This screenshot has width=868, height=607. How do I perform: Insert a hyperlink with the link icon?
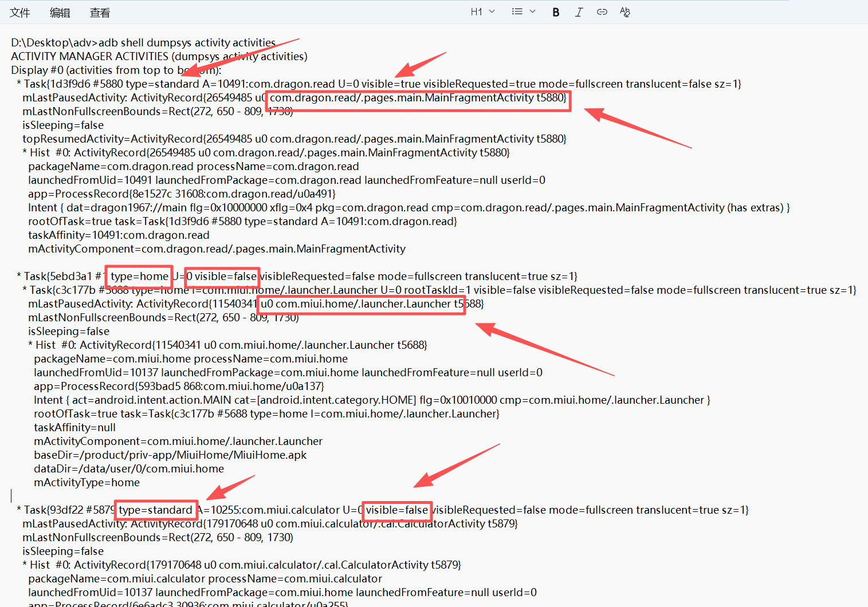point(602,12)
